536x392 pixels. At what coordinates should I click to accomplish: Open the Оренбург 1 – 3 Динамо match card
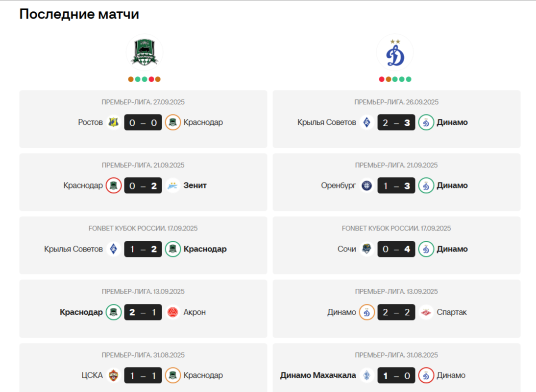tap(396, 182)
